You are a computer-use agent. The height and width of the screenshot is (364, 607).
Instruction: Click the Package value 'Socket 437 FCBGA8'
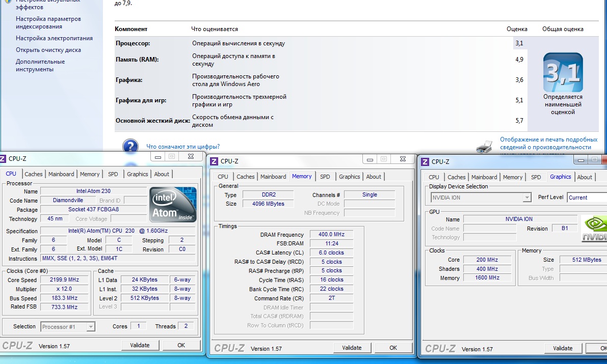93,210
